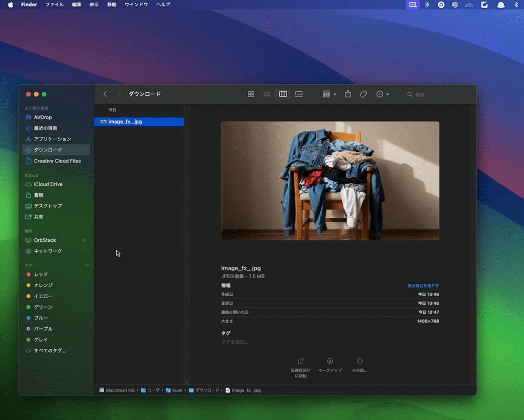Click the highlighted screen-capture menu bar icon
The width and height of the screenshot is (524, 420).
[413, 5]
